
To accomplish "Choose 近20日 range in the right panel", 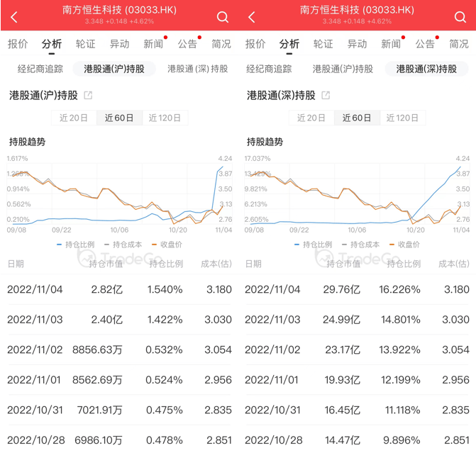I will click(311, 118).
